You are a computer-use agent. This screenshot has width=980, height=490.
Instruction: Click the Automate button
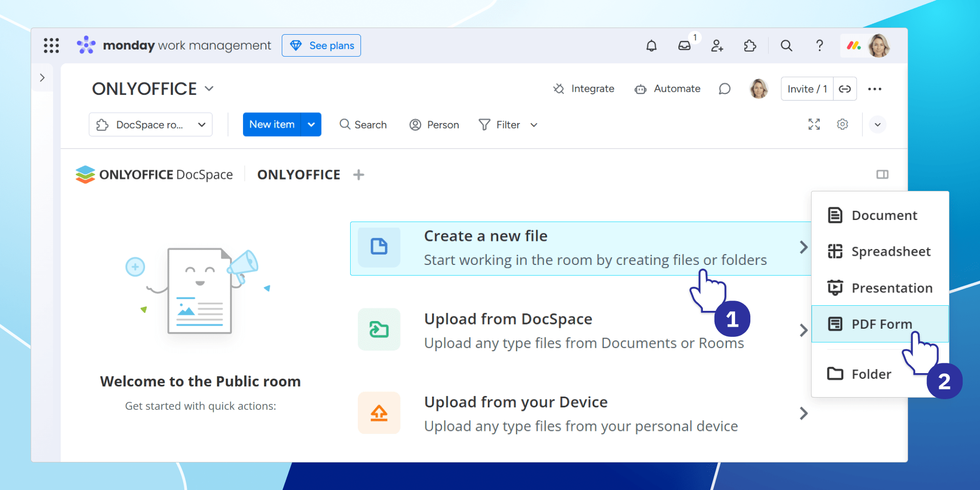pos(668,89)
